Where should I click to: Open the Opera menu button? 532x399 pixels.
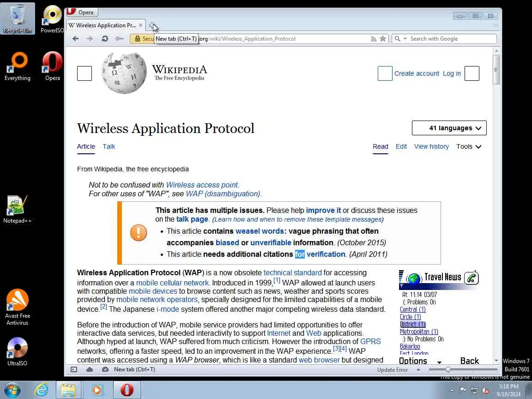click(x=82, y=12)
